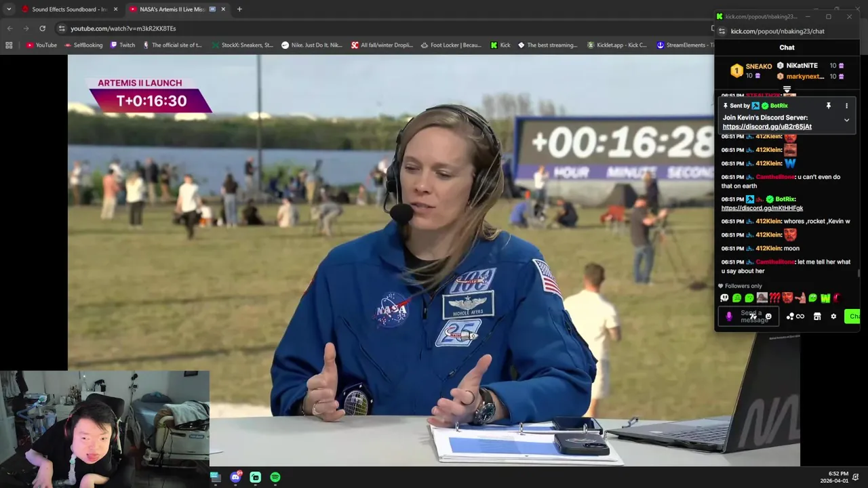
Task: Insert the red-faced man quick emote
Action: pyautogui.click(x=787, y=298)
